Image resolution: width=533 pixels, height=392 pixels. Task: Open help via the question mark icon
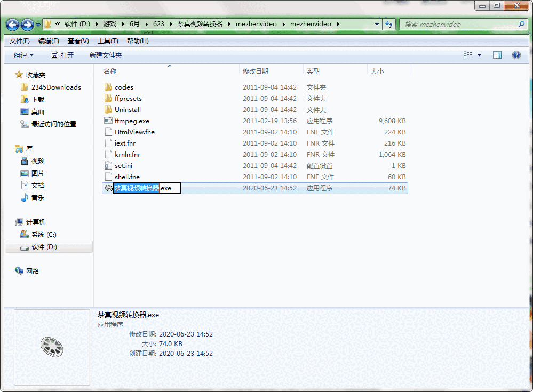516,55
